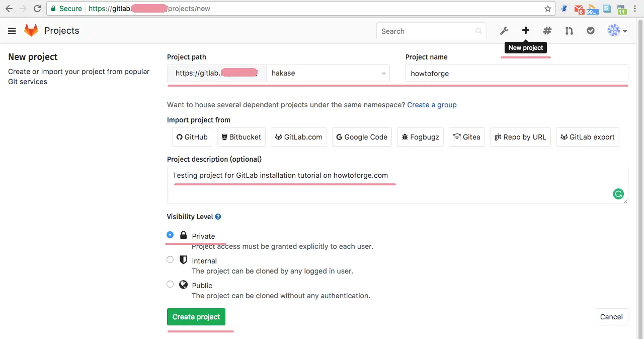The height and width of the screenshot is (339, 644).
Task: Click the blue pin extension icon
Action: pyautogui.click(x=565, y=9)
